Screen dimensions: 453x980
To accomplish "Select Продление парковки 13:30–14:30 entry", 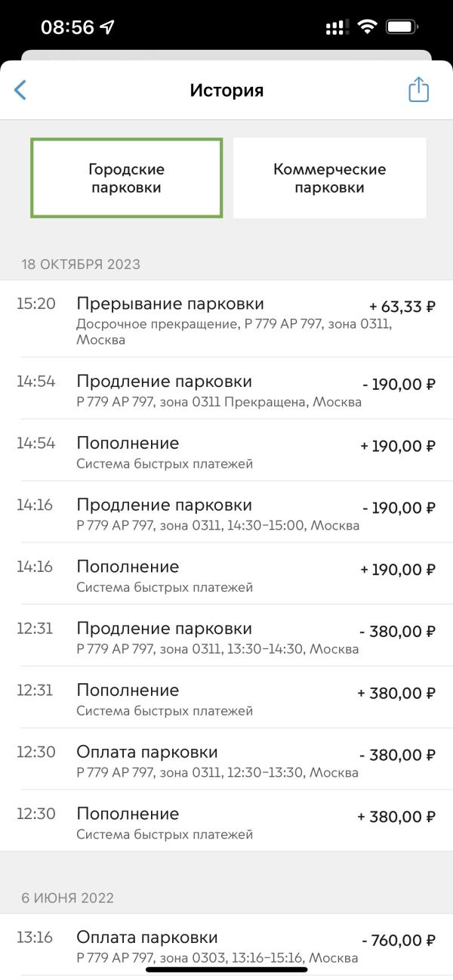I will pyautogui.click(x=226, y=636).
